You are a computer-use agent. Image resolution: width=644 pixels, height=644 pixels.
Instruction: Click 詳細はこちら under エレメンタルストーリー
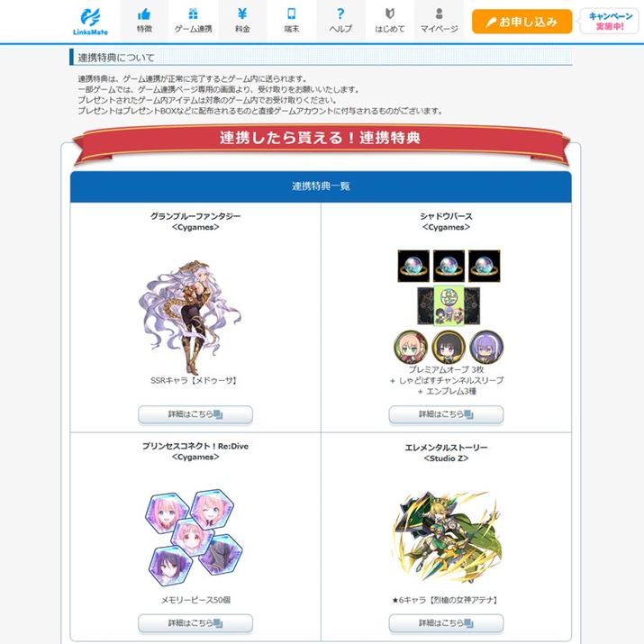446,623
